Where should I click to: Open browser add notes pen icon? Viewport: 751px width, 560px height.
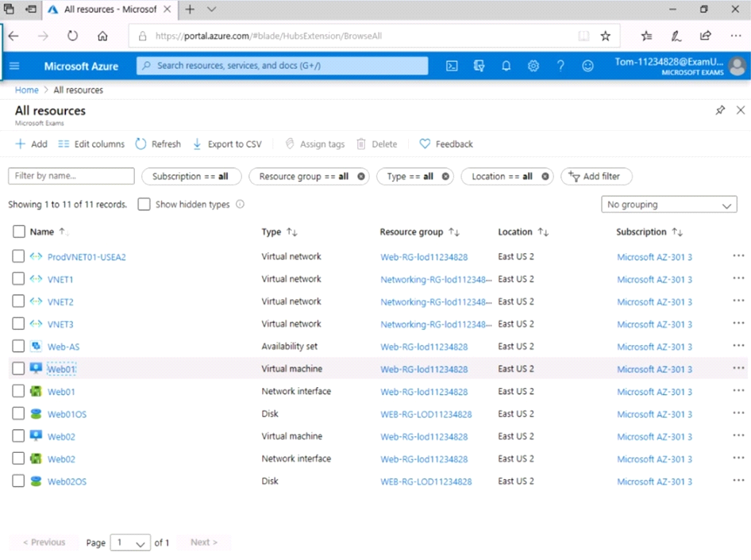pyautogui.click(x=676, y=36)
